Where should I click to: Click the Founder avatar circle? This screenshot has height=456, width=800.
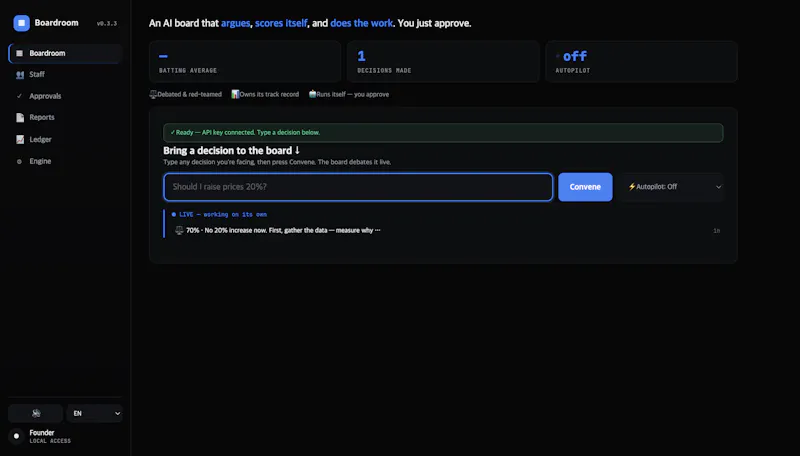(x=16, y=436)
